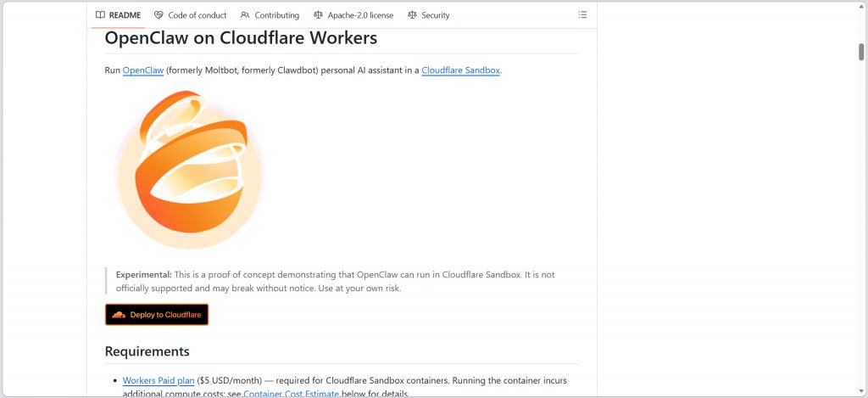This screenshot has height=398, width=868.
Task: Follow the Cloudflare Sandbox link
Action: 460,70
